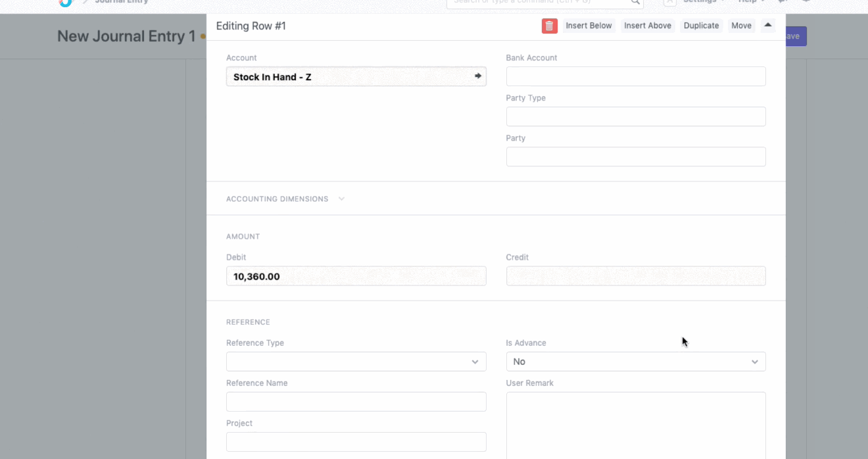This screenshot has height=459, width=868.
Task: Click inside the User Remark text area
Action: pos(636,425)
